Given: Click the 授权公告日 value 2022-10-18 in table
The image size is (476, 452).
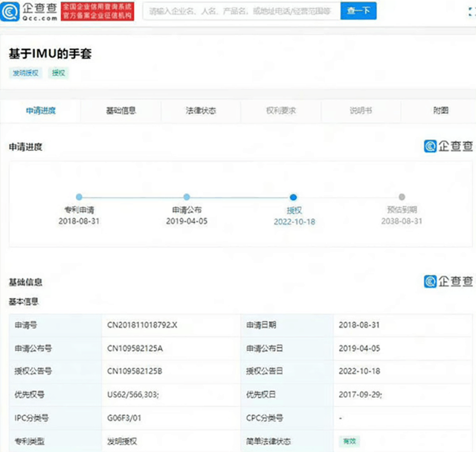Looking at the screenshot, I should [359, 371].
